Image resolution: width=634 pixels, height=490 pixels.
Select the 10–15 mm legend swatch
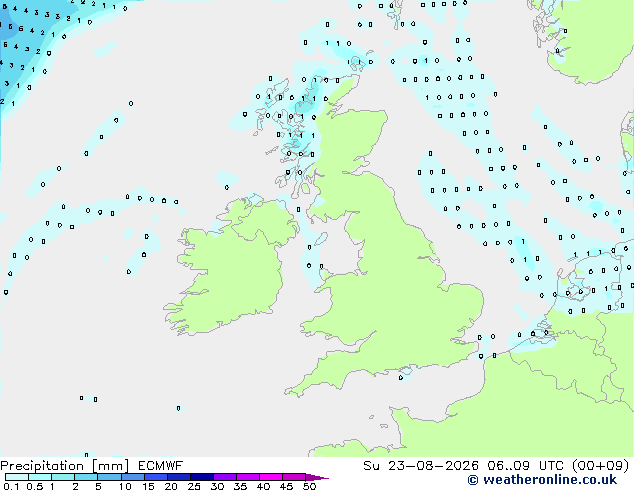tap(132, 477)
